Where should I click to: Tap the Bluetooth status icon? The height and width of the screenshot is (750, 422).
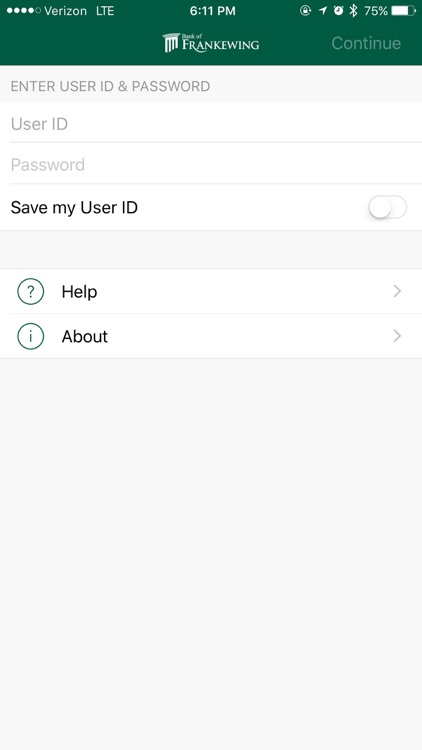coord(354,11)
